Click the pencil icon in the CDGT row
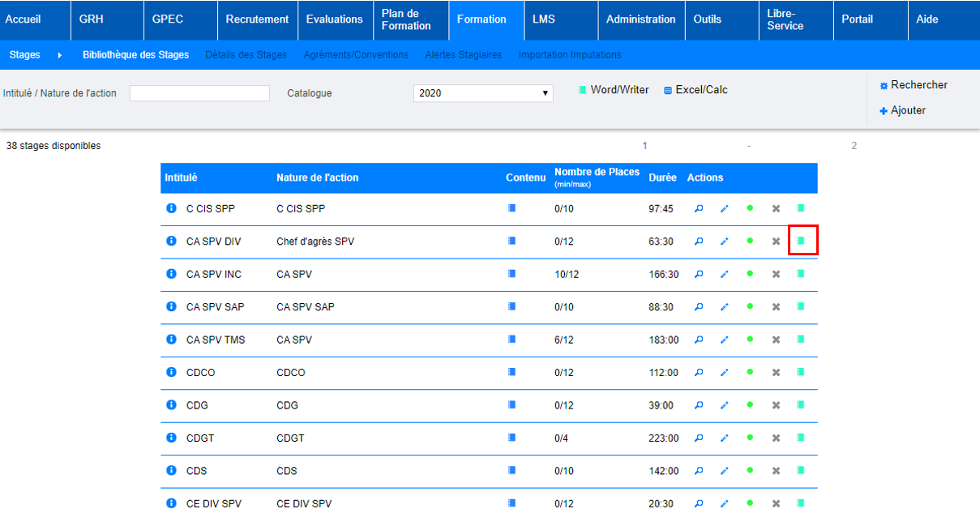The image size is (980, 526). point(724,438)
